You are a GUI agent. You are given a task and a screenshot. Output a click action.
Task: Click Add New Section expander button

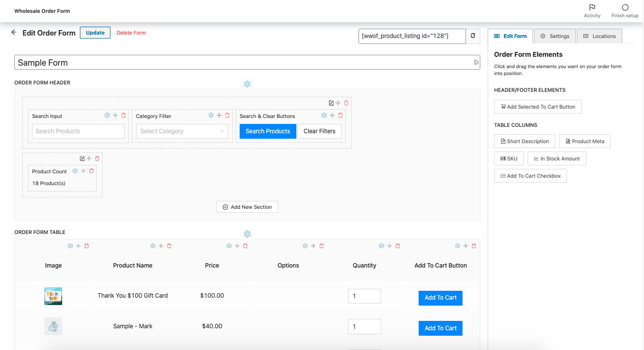coord(247,207)
